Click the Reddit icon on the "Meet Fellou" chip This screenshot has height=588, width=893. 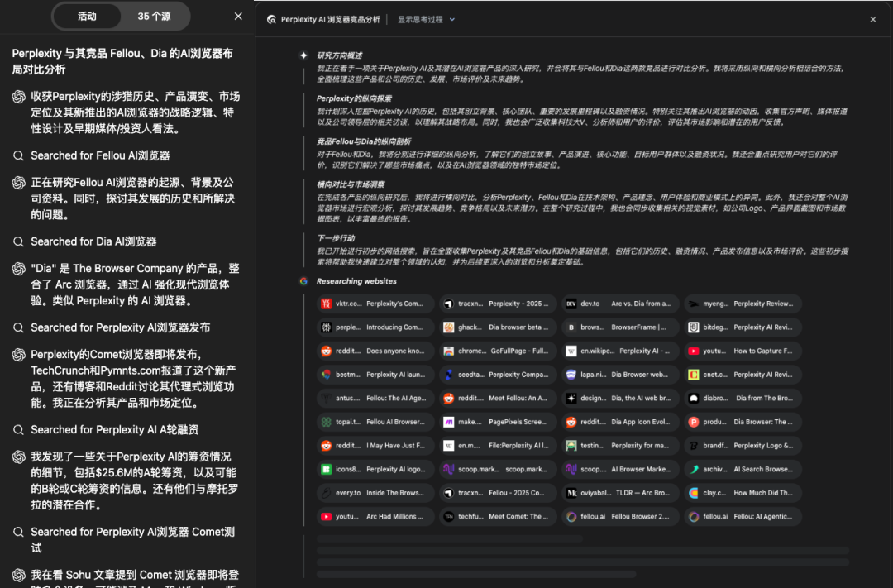click(448, 398)
